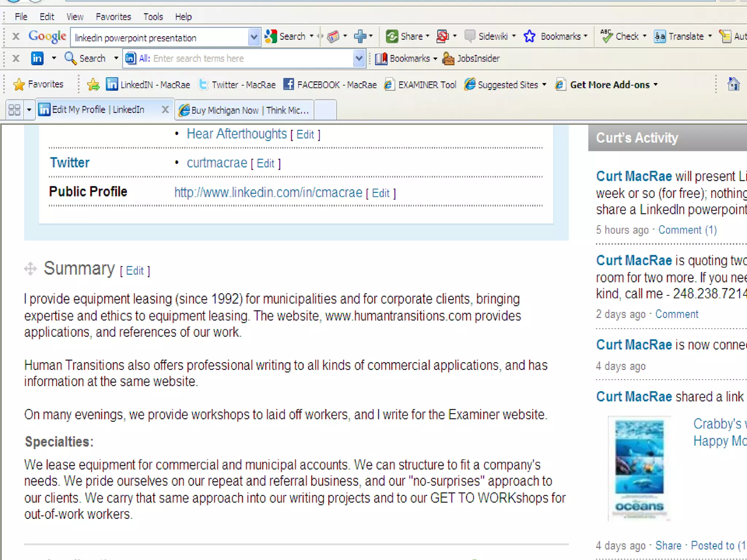Close the Edit My Profile tab
The height and width of the screenshot is (560, 747).
click(165, 109)
